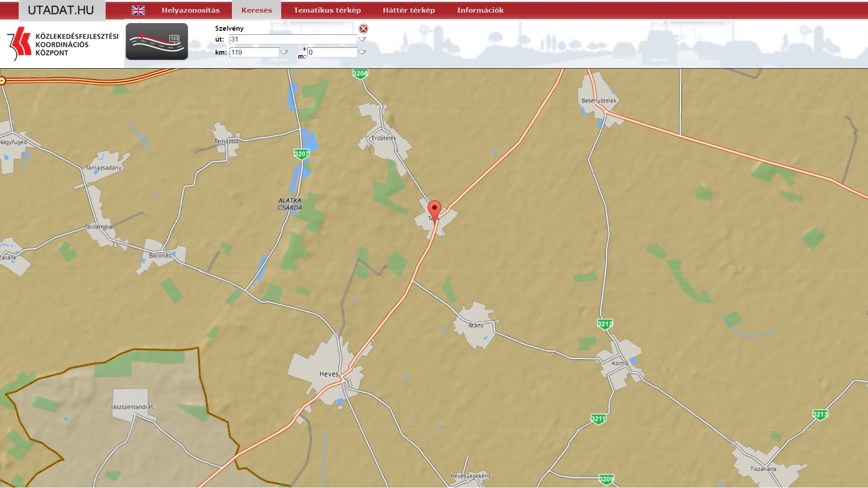Open the Tematikus térkép menu
Image resolution: width=868 pixels, height=488 pixels.
[327, 10]
